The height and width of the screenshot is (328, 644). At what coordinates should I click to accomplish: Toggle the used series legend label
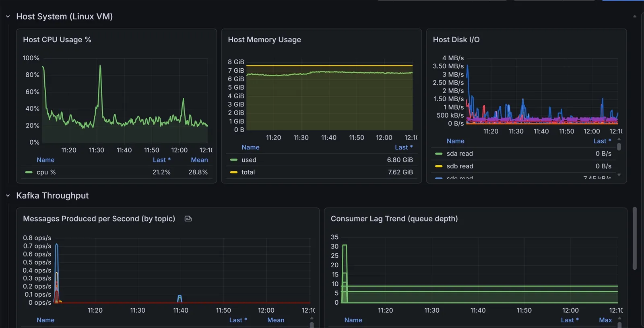249,160
